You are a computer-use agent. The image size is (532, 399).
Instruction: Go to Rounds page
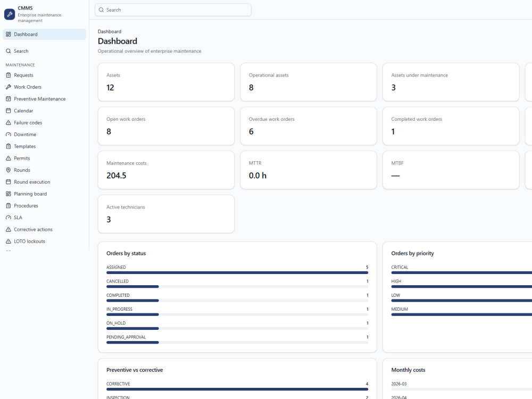45,170
